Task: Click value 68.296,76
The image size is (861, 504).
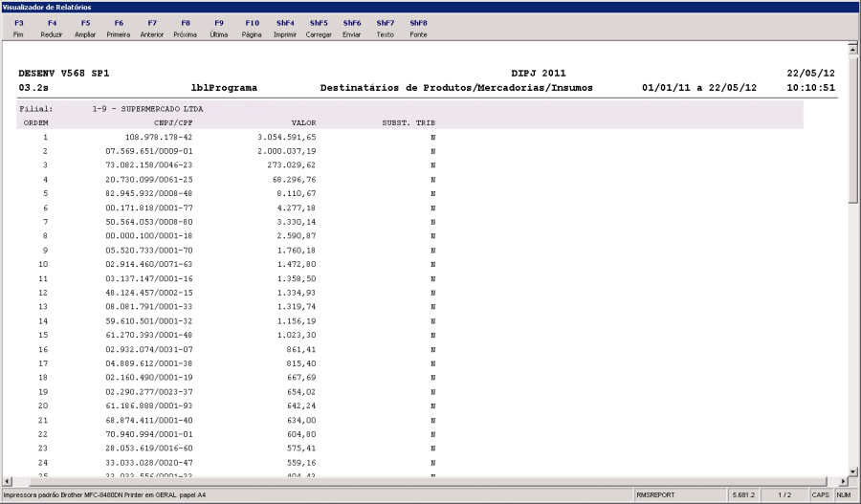Action: [x=295, y=180]
